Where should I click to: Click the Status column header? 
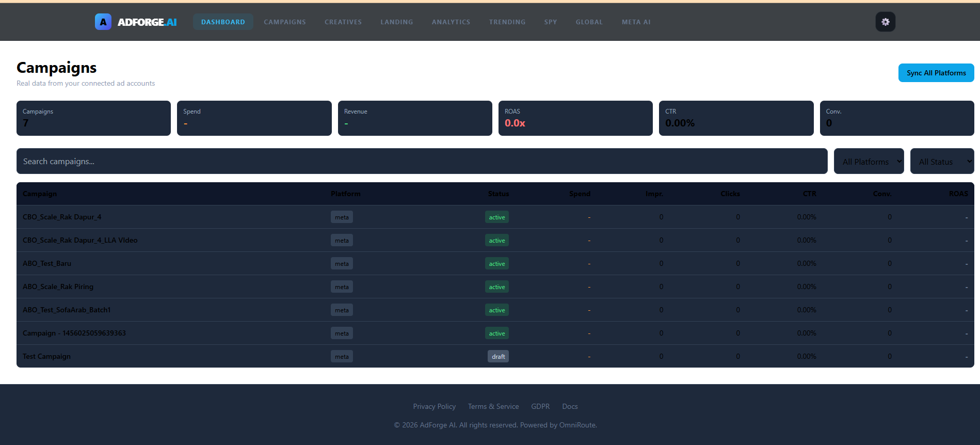[x=499, y=194]
